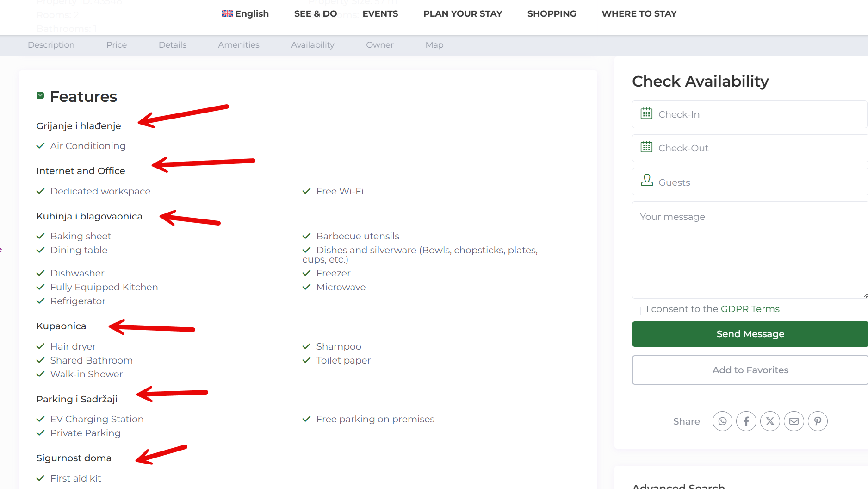
Task: Tick the GDPR consent checkbox
Action: click(637, 310)
